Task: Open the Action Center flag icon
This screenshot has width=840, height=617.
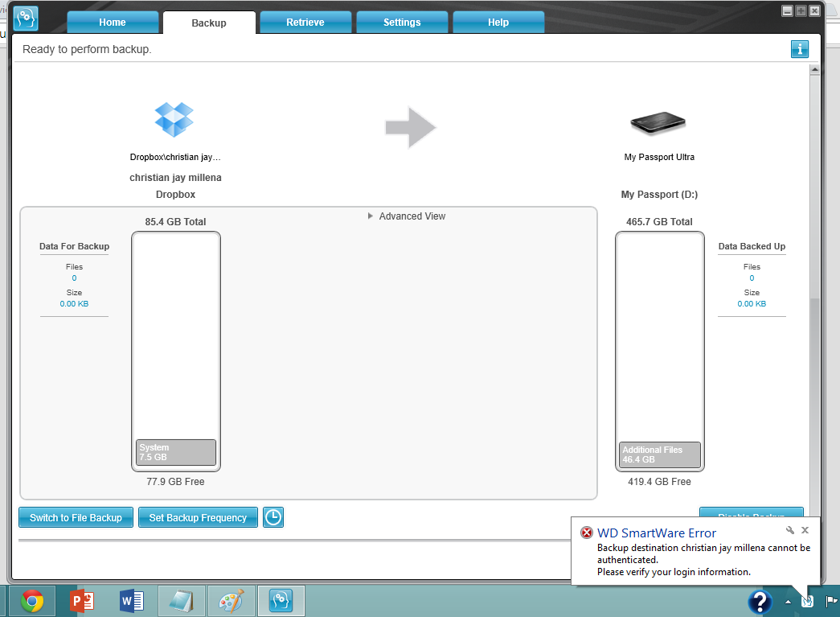Action: click(x=831, y=602)
